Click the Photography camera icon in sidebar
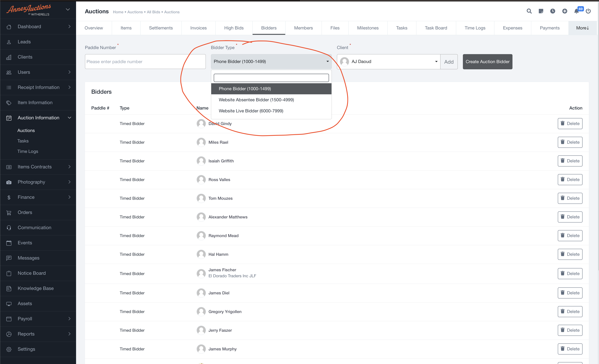 pyautogui.click(x=9, y=182)
